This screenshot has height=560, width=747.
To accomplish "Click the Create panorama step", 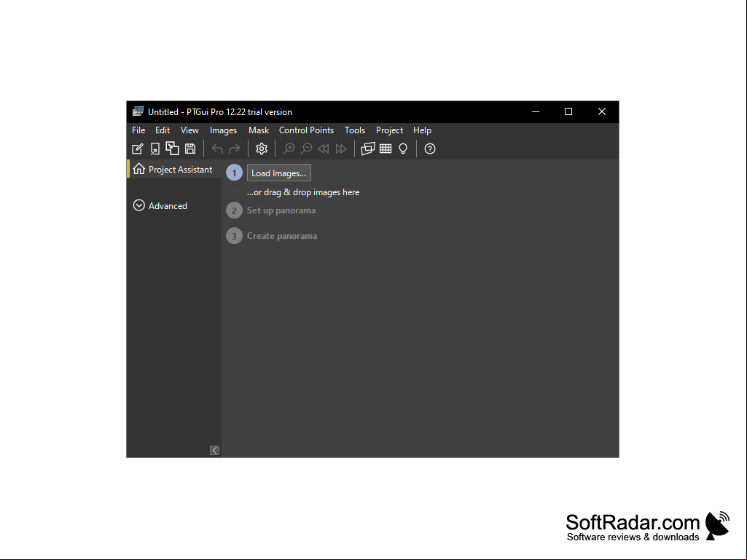I will coord(282,236).
